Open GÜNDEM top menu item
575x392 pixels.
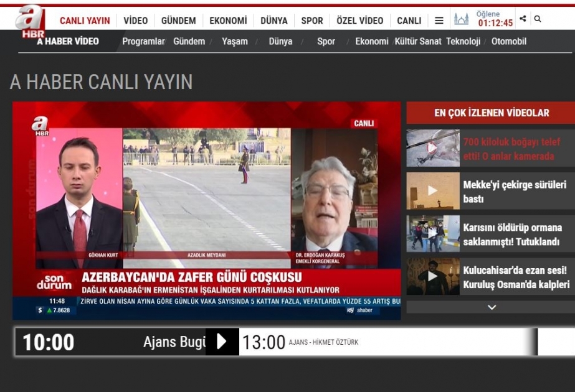pyautogui.click(x=179, y=21)
